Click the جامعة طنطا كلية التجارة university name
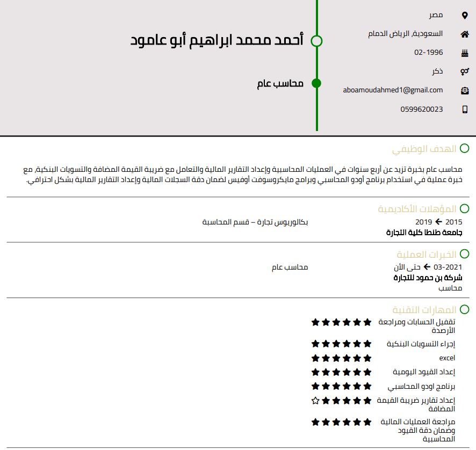Screen dimensions: 476x450 click(x=424, y=233)
